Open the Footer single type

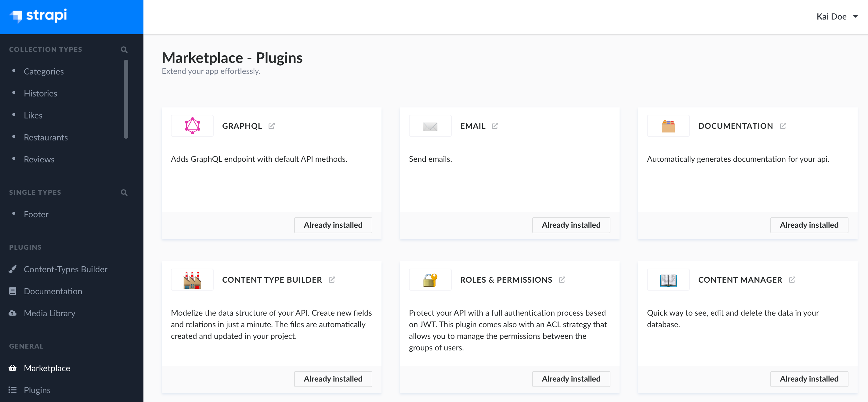36,214
